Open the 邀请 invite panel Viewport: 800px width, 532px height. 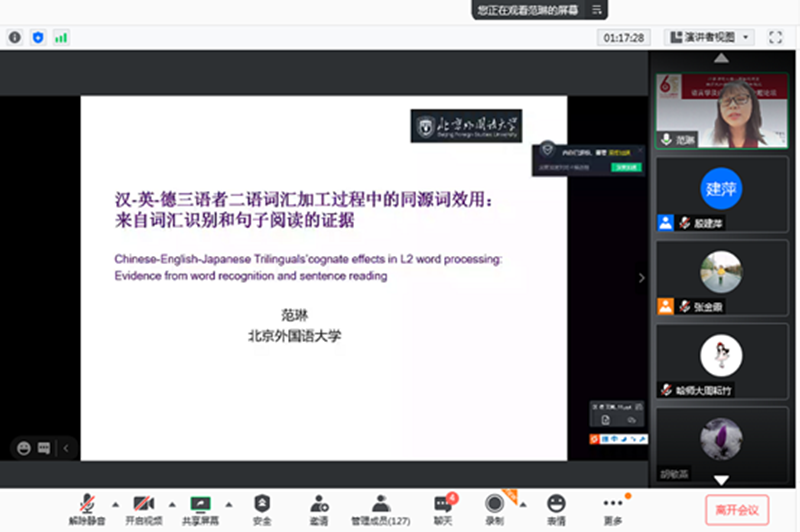pos(319,509)
